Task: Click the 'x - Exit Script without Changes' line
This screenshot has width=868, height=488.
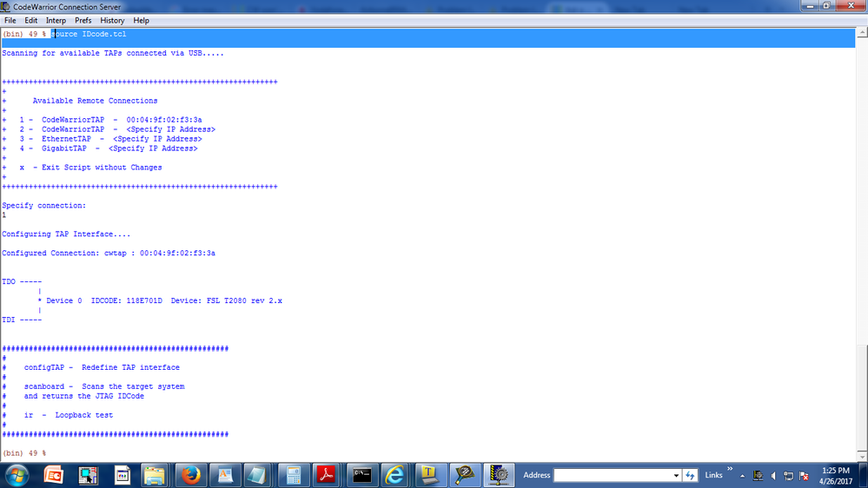Action: point(90,168)
